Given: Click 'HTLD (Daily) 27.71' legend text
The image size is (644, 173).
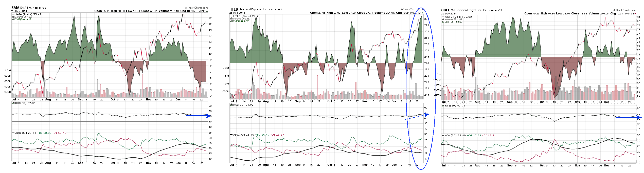Looking at the screenshot, I should tap(247, 16).
